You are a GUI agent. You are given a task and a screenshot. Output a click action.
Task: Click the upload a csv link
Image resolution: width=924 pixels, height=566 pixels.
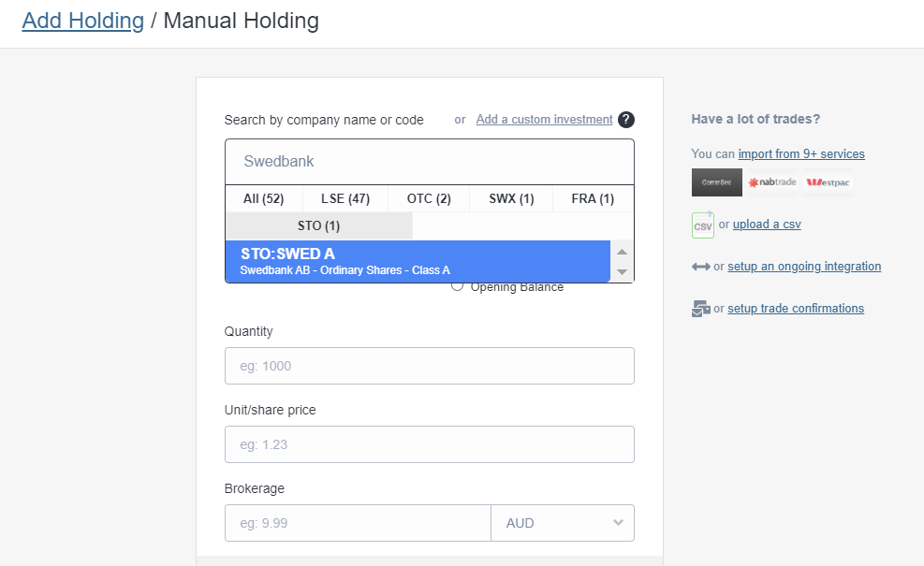[x=767, y=225]
